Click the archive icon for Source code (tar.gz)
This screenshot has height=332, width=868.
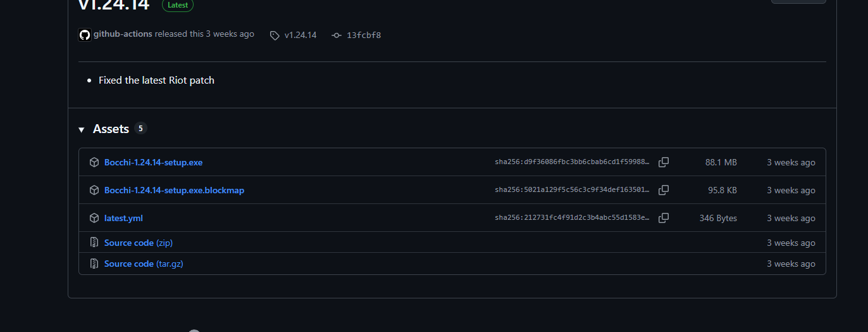94,264
